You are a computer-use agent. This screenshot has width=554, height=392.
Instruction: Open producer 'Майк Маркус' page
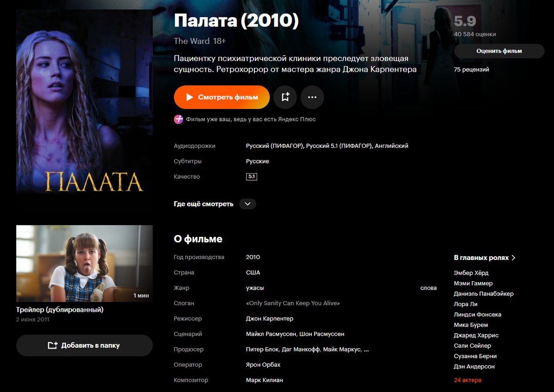[x=342, y=350]
